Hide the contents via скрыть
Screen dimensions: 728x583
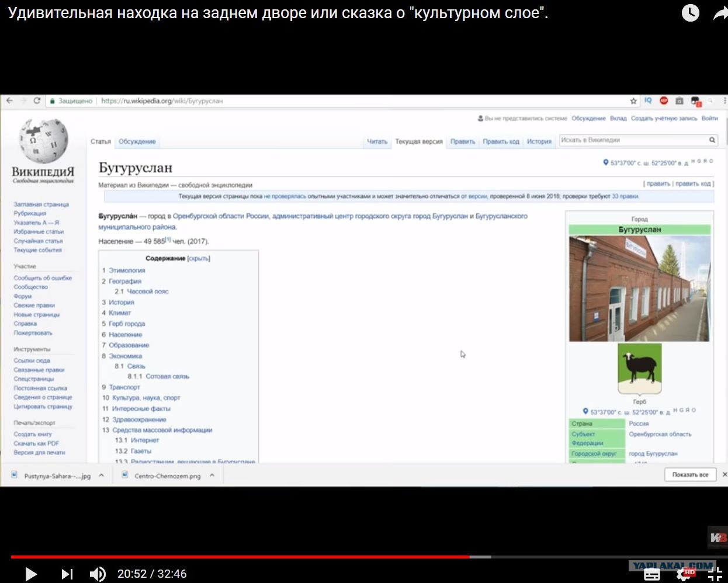[199, 258]
